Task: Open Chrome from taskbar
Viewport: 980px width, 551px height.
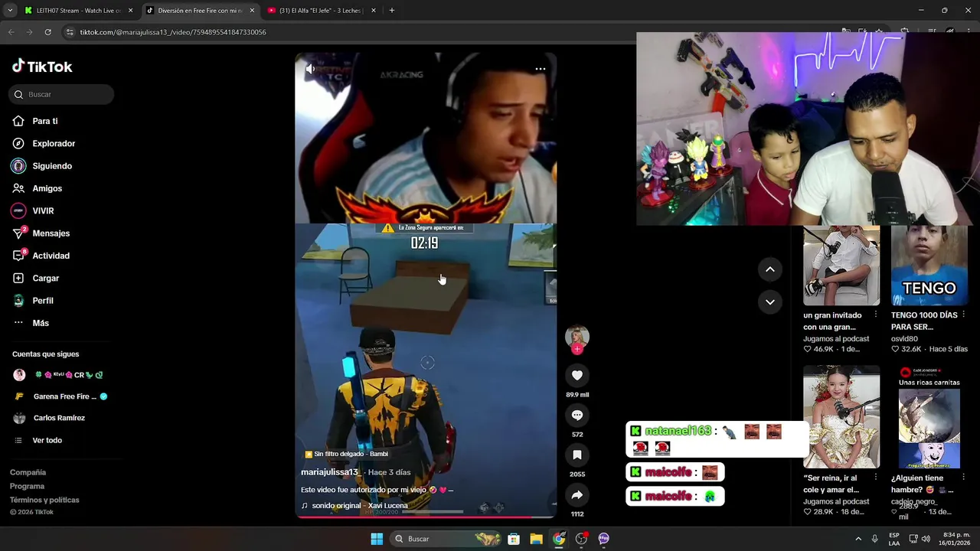Action: (x=559, y=539)
